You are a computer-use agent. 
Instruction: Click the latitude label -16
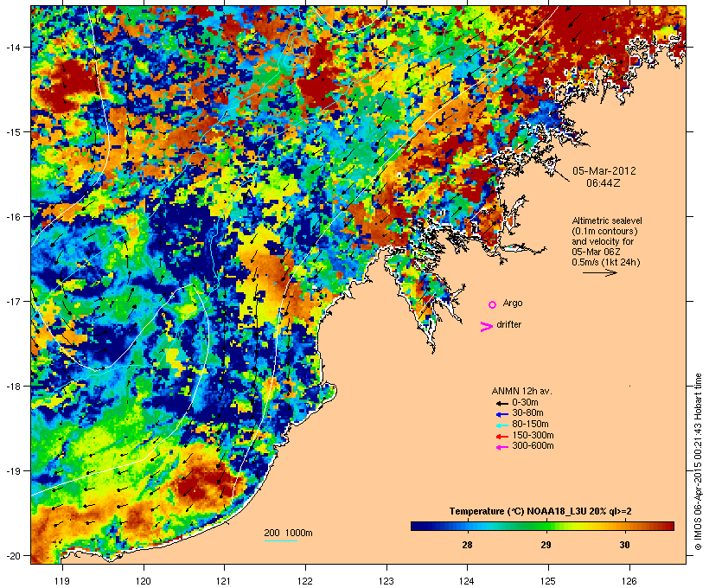(x=12, y=217)
